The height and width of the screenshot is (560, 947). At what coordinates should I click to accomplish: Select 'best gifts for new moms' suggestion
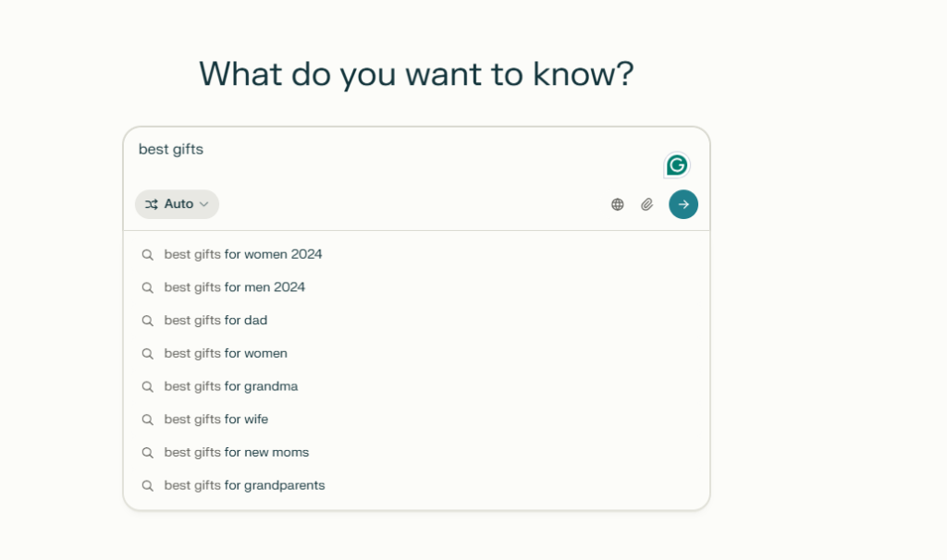click(237, 453)
